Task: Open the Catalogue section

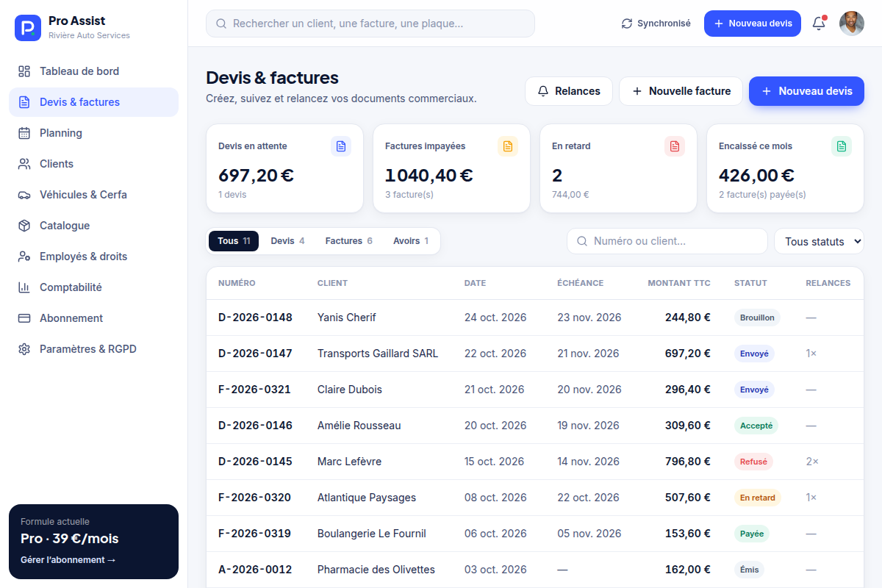Action: pyautogui.click(x=93, y=226)
